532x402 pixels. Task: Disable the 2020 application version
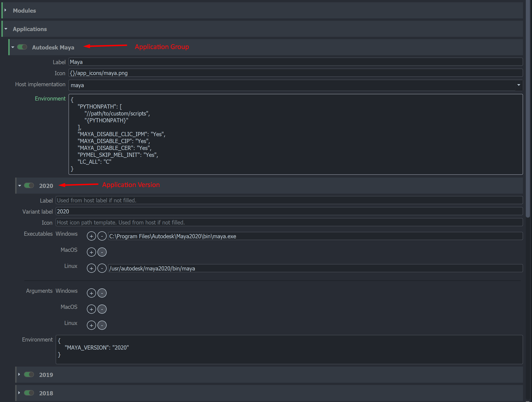point(29,185)
